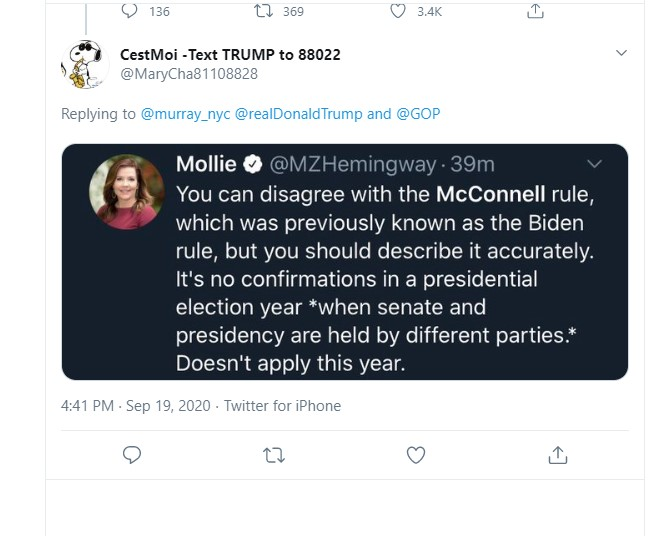The image size is (651, 536).
Task: Click the reply icon under the tweet
Action: (132, 455)
